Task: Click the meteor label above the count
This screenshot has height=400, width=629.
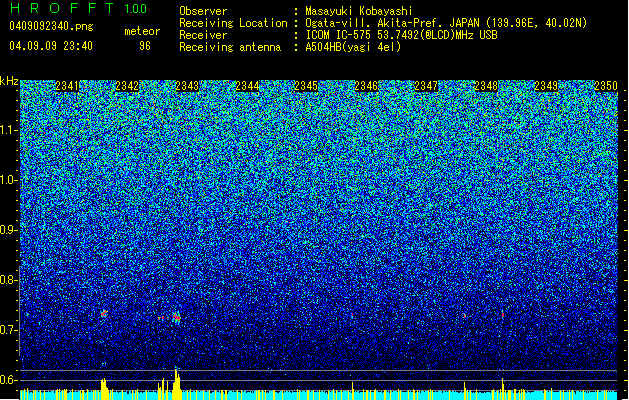Action: tap(142, 31)
